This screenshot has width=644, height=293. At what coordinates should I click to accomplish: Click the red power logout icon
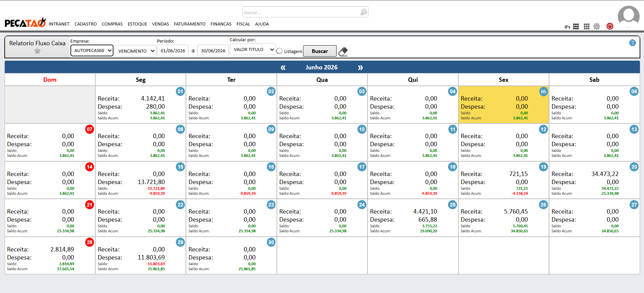click(x=610, y=26)
